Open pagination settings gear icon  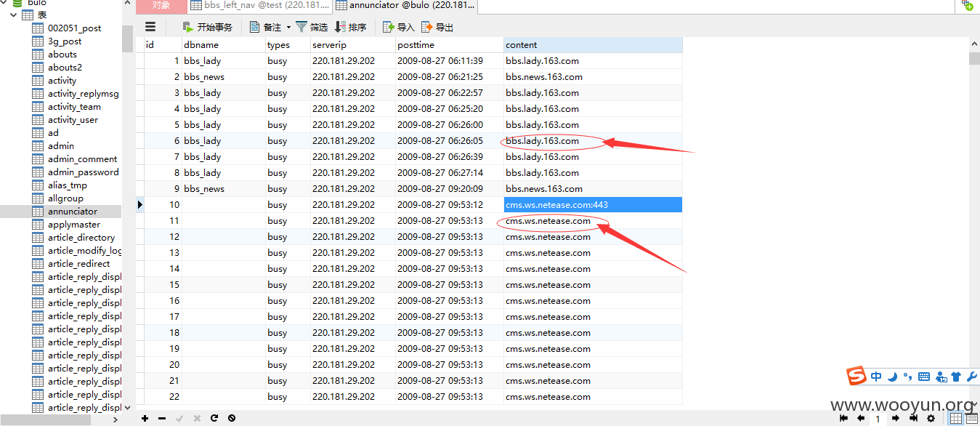pos(931,418)
